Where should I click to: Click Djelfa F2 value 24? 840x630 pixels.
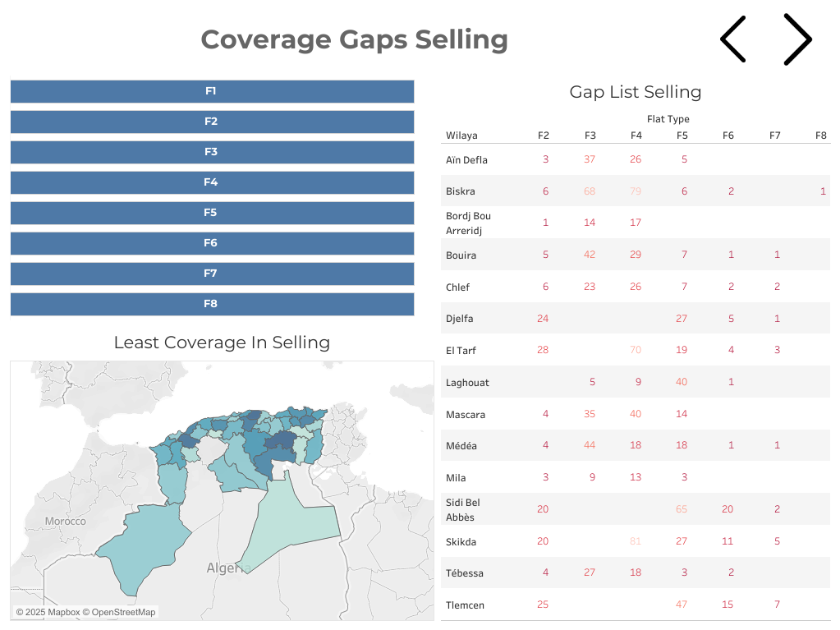tap(543, 318)
